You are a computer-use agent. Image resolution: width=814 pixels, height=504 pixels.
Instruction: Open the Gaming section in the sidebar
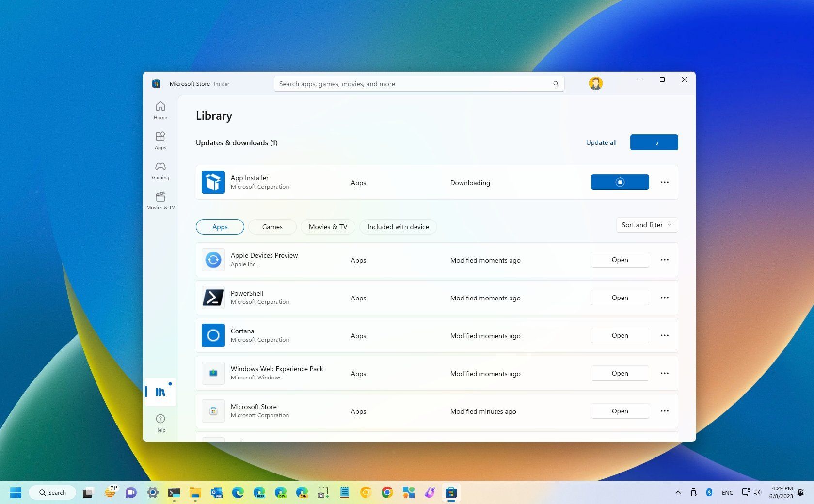point(160,170)
